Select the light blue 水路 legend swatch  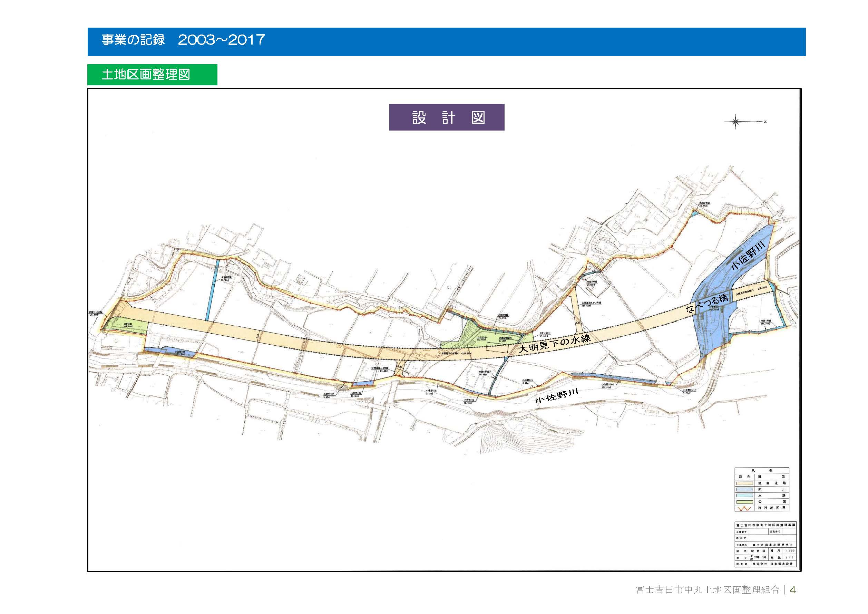coord(745,496)
